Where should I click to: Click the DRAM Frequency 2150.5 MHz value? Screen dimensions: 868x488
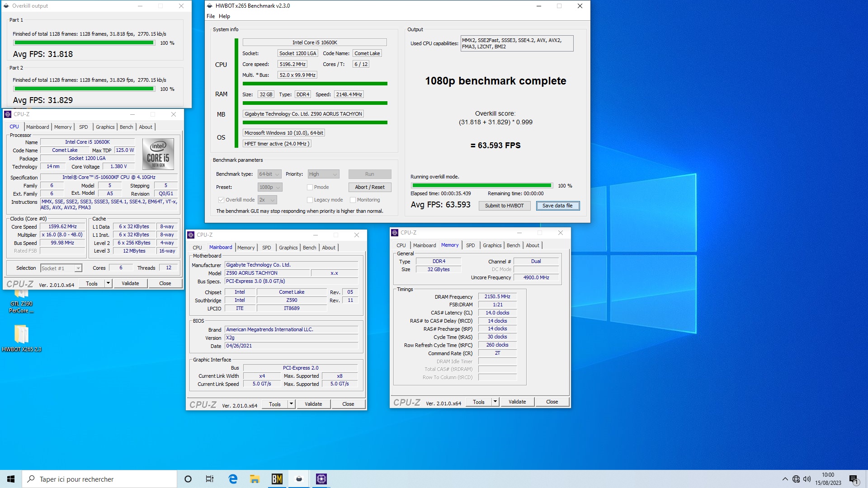[497, 297]
